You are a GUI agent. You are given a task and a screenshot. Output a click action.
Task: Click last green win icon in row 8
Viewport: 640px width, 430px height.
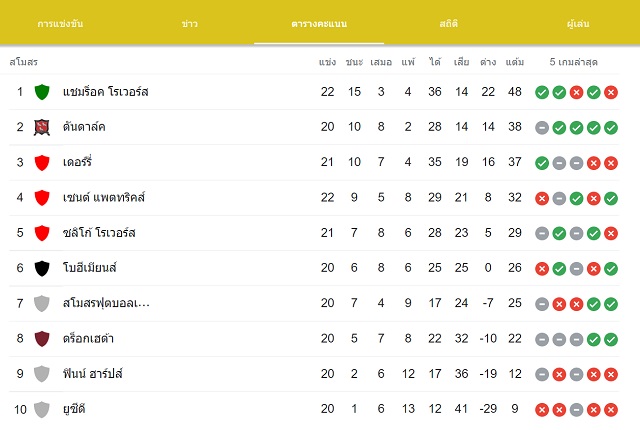point(611,339)
